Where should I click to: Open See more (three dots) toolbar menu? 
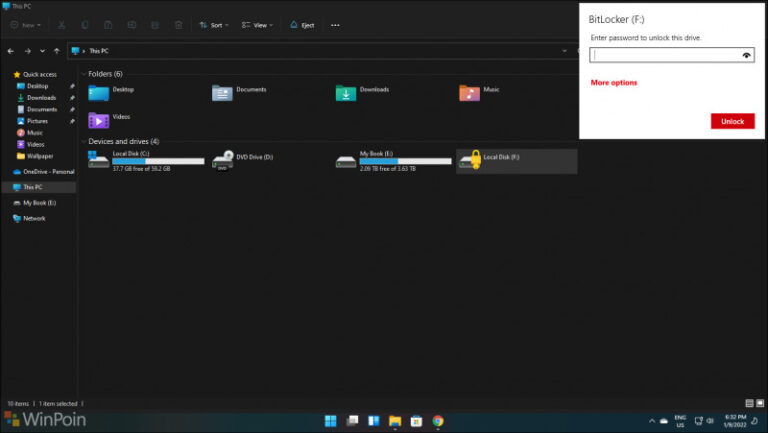pyautogui.click(x=335, y=25)
